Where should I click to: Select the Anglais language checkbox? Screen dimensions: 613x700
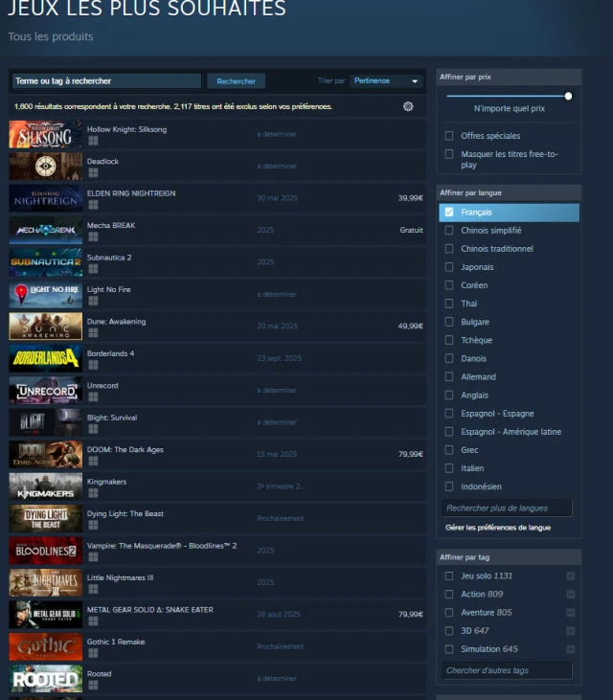pyautogui.click(x=449, y=395)
